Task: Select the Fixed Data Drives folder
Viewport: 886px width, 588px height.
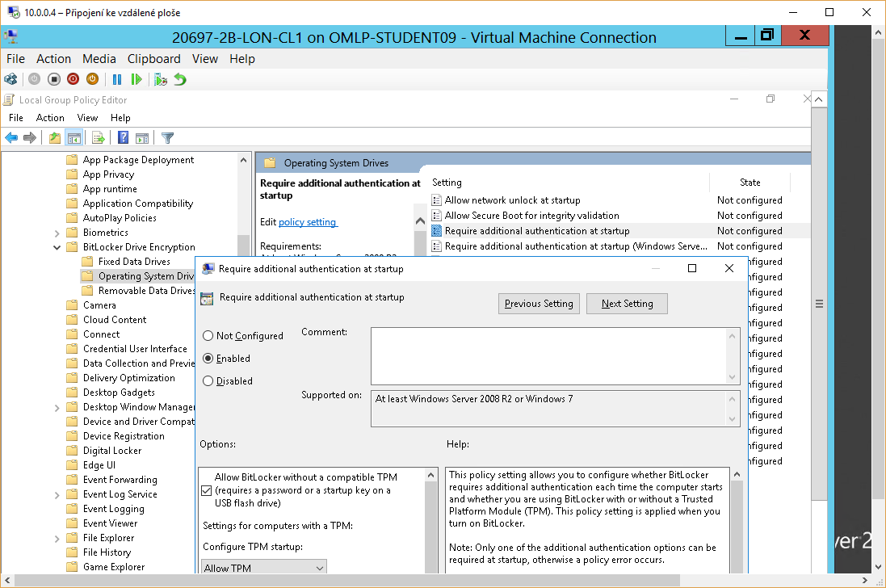Action: (x=134, y=262)
